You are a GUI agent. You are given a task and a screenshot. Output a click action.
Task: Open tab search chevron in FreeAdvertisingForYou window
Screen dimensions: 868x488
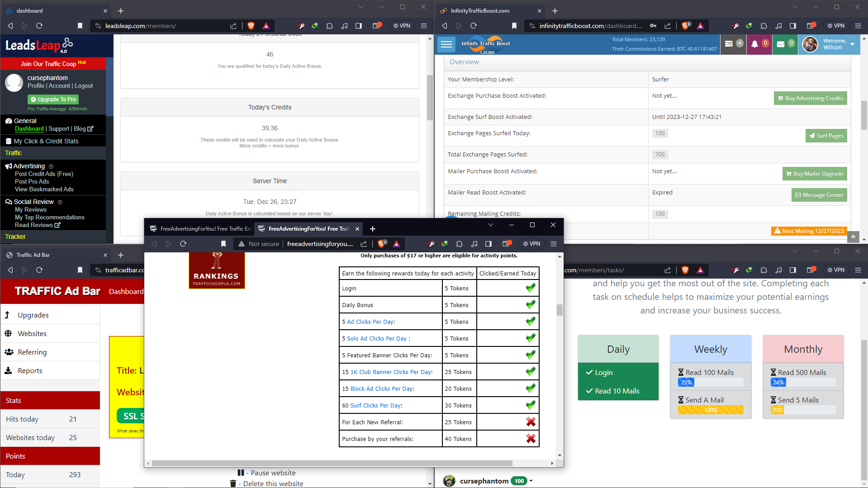[491, 225]
